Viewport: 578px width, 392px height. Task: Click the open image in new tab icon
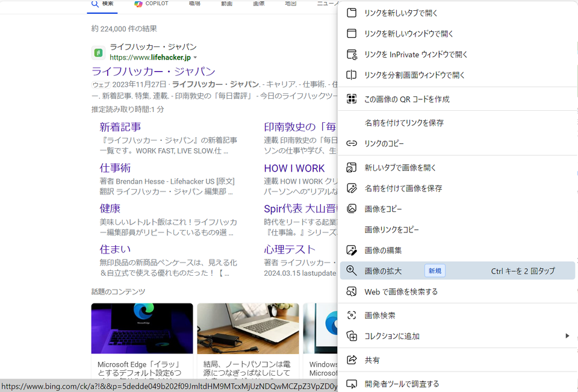352,167
